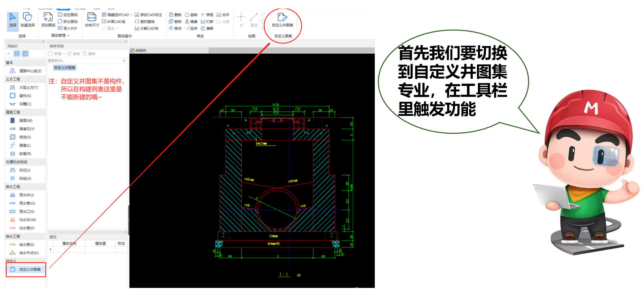
Task: Open the 图纸管理 group dropdown
Action: pyautogui.click(x=61, y=36)
